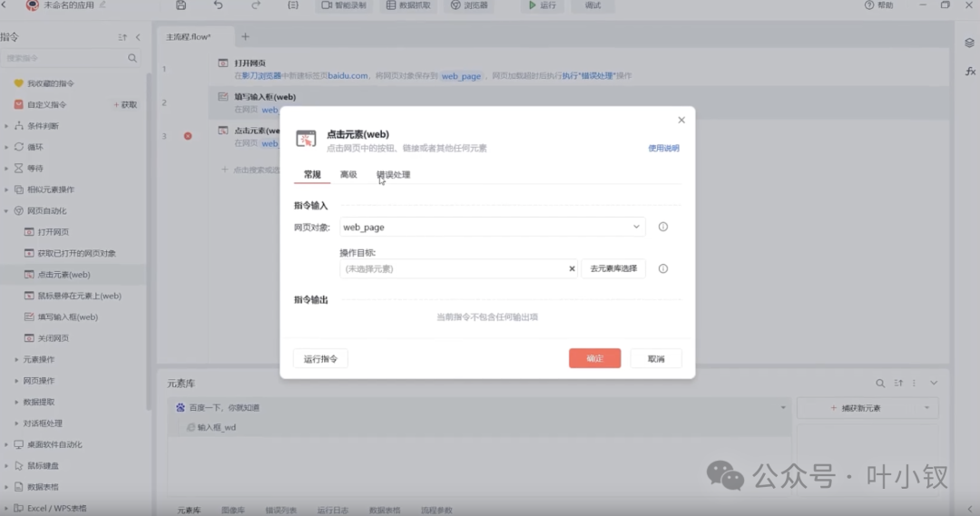The width and height of the screenshot is (980, 516).
Task: Click the sort icon in 指令 panel header
Action: pyautogui.click(x=122, y=37)
